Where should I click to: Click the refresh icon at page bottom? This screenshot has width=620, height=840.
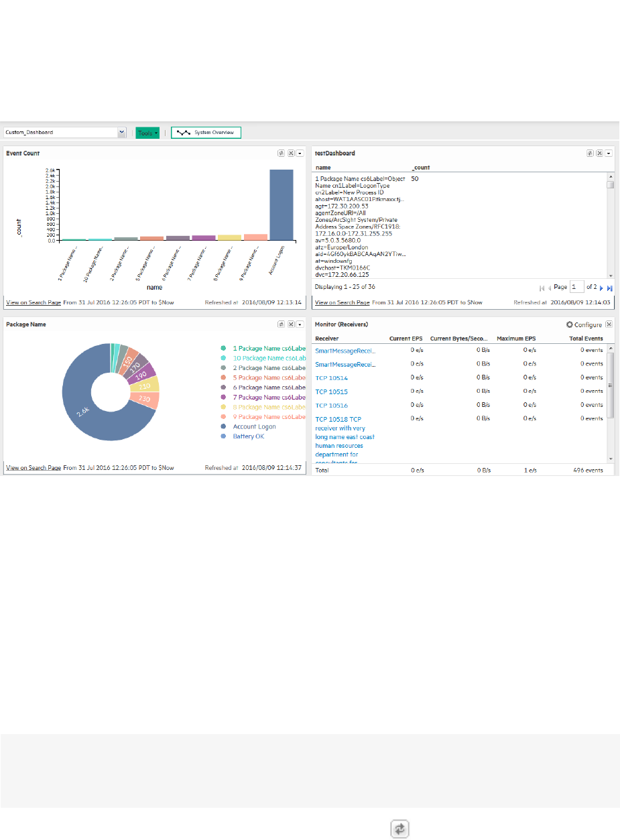pos(399,829)
